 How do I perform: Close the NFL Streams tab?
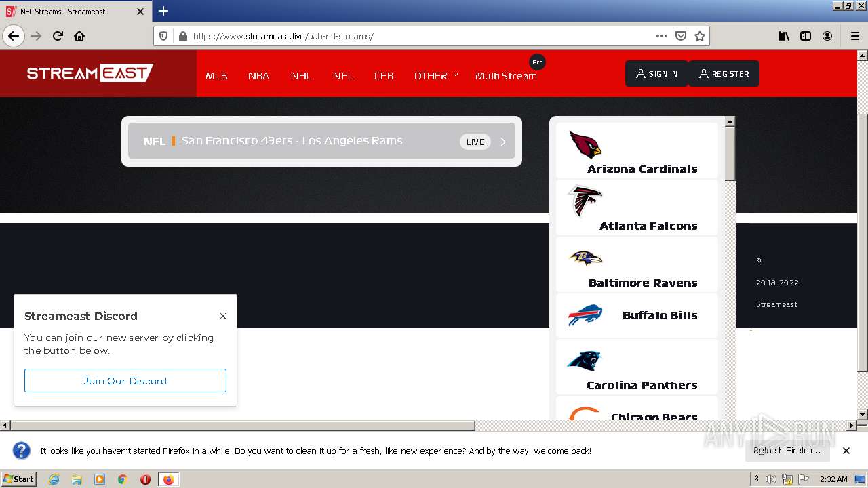click(x=140, y=12)
